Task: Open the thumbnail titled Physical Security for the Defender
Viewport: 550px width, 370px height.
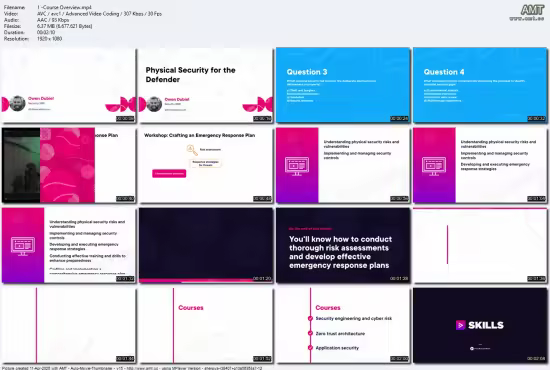Action: click(206, 85)
